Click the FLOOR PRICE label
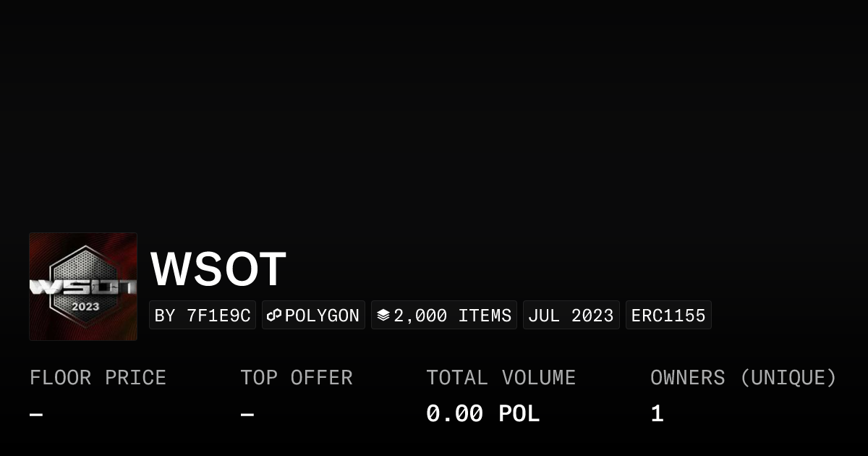Viewport: 868px width, 456px height. point(98,378)
